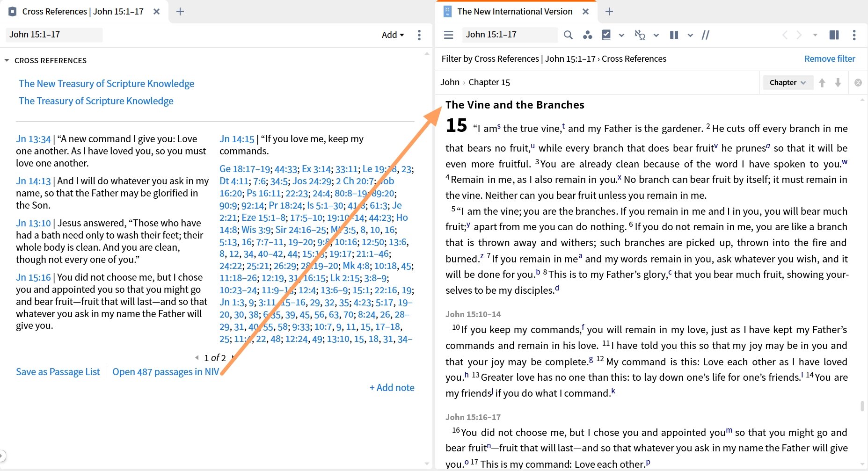This screenshot has height=471, width=868.
Task: Close the Cross References tab
Action: (x=157, y=11)
